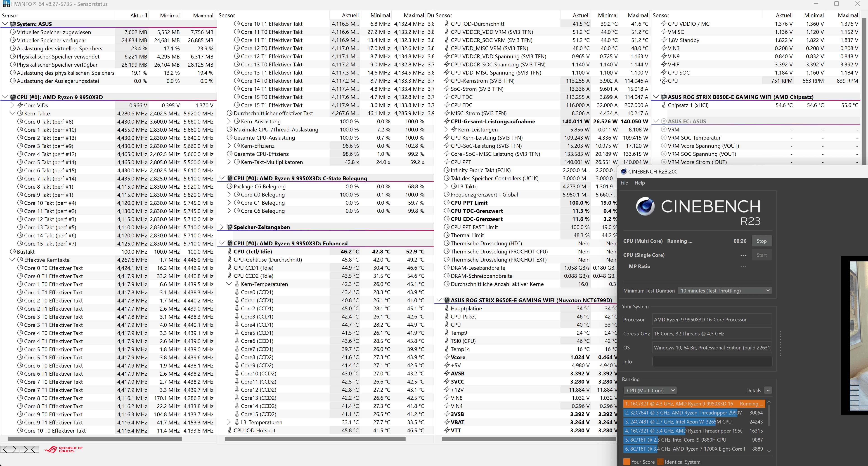The height and width of the screenshot is (466, 868).
Task: Click the orange Your Score legend swatch
Action: [626, 462]
